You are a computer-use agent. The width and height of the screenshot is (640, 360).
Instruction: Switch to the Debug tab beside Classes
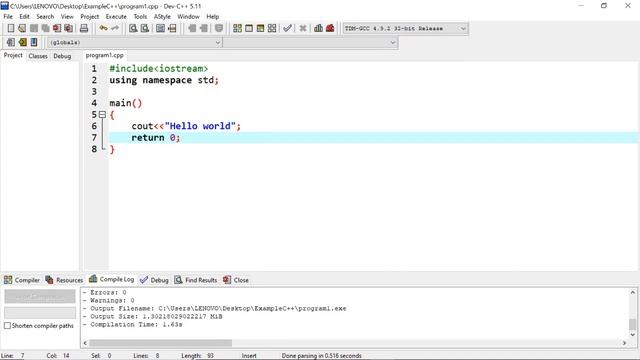[62, 56]
